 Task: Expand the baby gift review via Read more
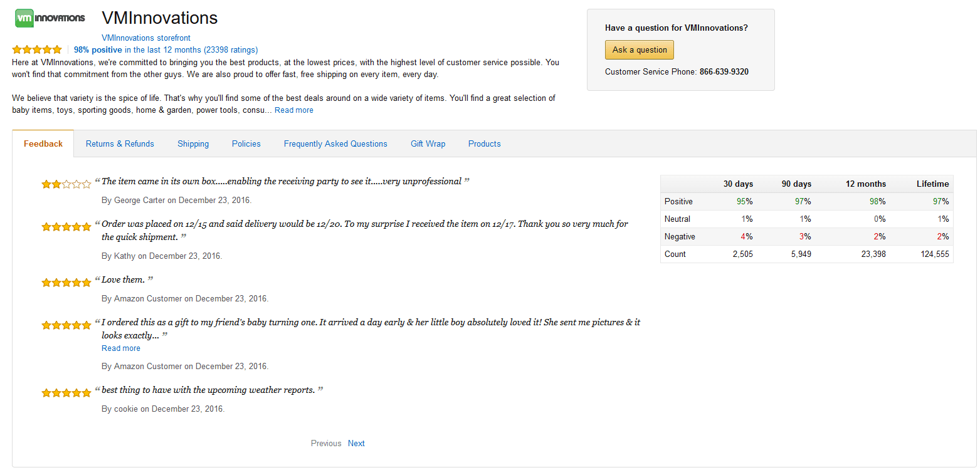pos(120,348)
